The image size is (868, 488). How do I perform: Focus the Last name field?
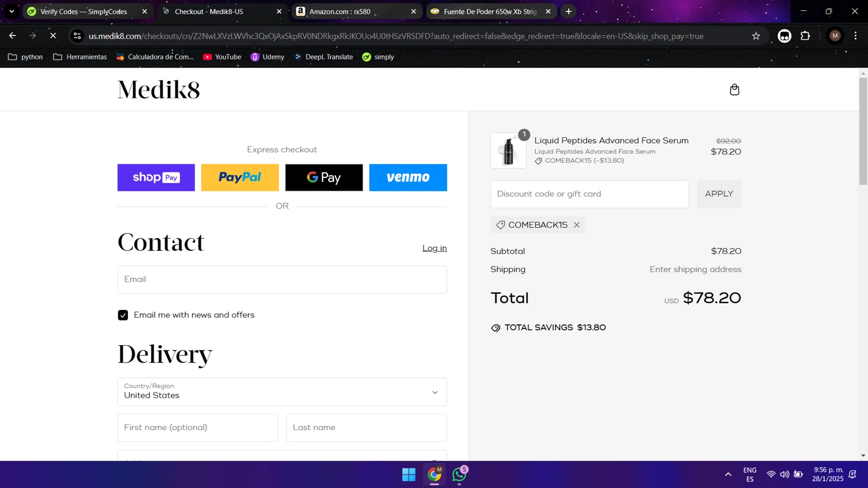[366, 428]
